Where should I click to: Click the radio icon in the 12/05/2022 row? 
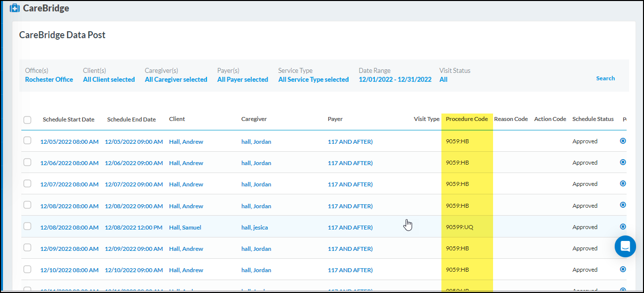[623, 141]
